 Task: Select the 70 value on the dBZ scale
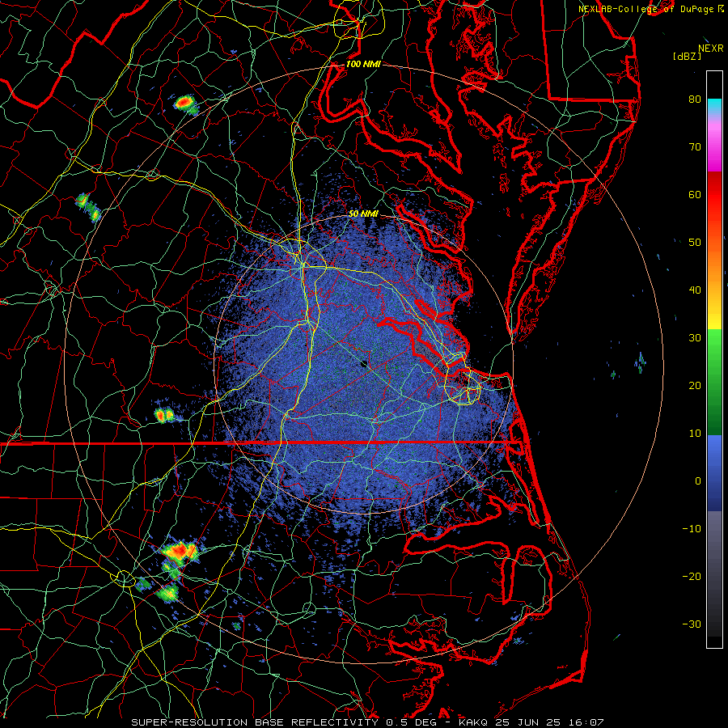(x=695, y=146)
